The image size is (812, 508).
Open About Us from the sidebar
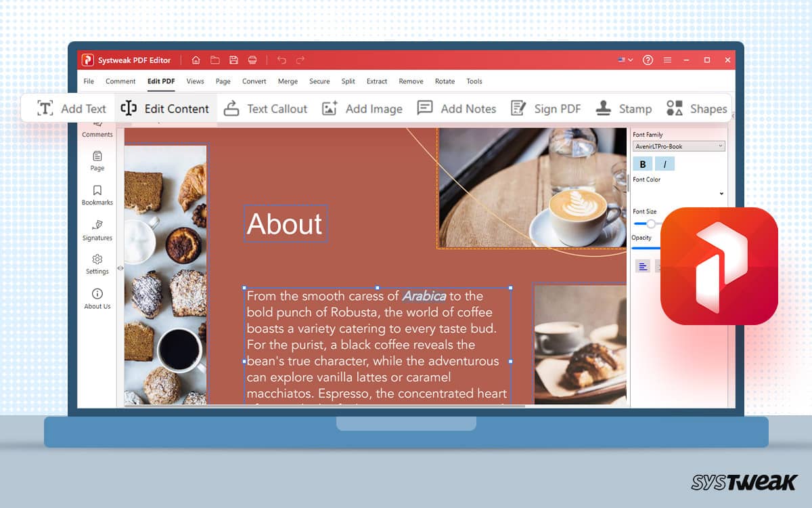pos(97,299)
